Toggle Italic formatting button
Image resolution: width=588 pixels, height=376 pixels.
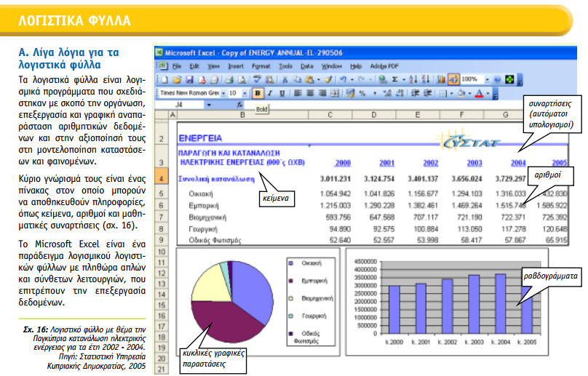coord(270,93)
